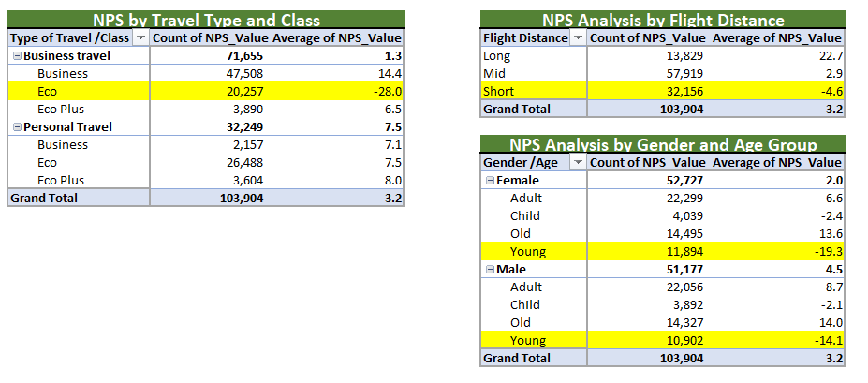Click the Mid flight distance row label
Screen dimensions: 868x383
[494, 74]
